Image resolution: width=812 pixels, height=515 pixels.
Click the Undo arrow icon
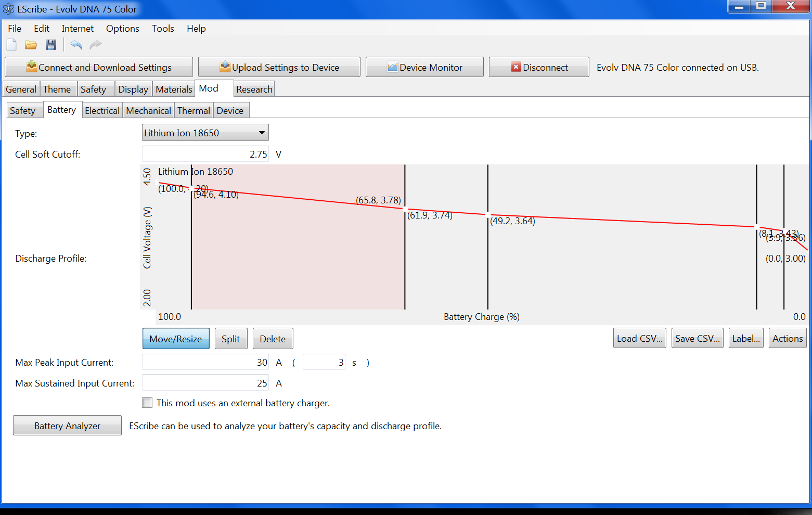pos(76,45)
